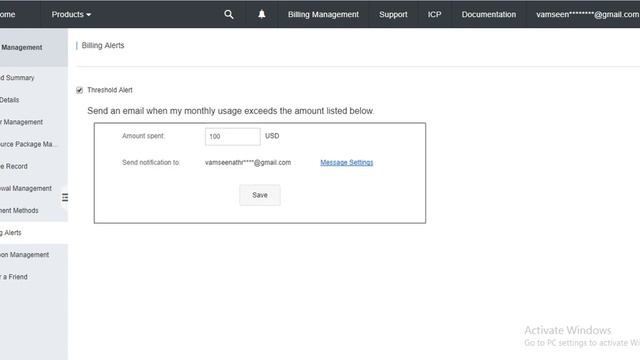Click the Save button
This screenshot has width=640, height=360.
(260, 195)
